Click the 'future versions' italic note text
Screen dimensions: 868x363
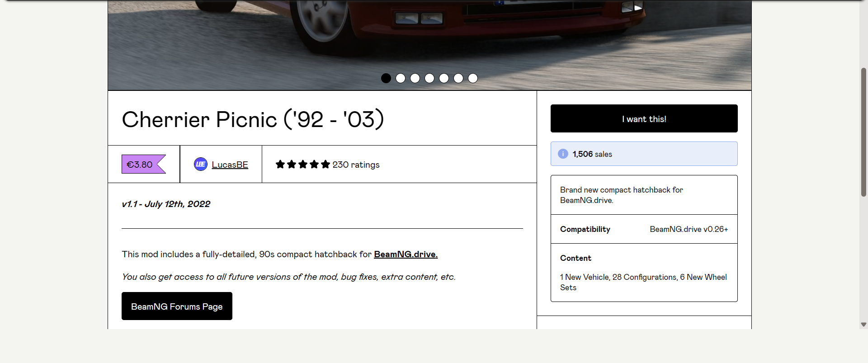(x=288, y=277)
